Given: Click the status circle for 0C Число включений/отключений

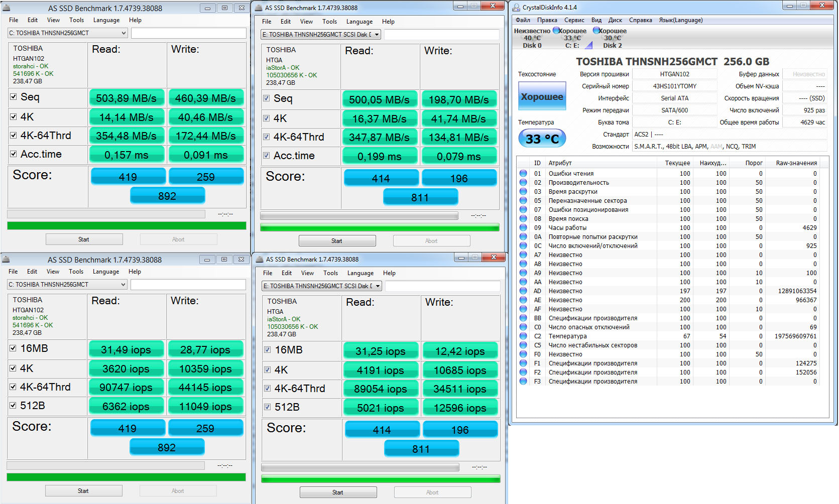Looking at the screenshot, I should pos(523,245).
